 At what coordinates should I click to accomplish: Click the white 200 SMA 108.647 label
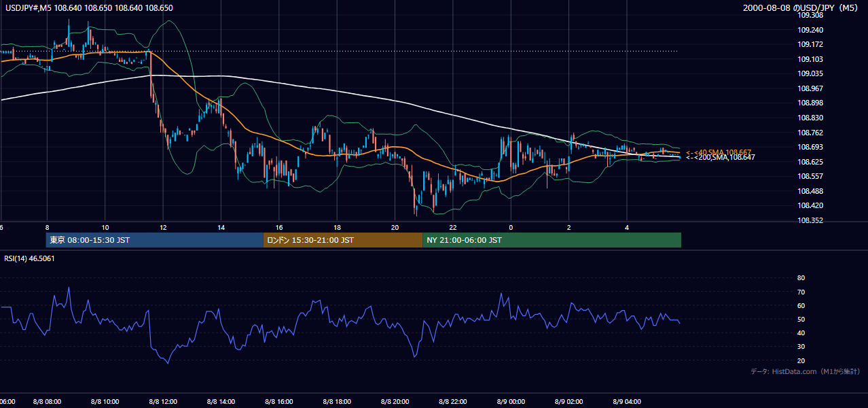coord(720,157)
